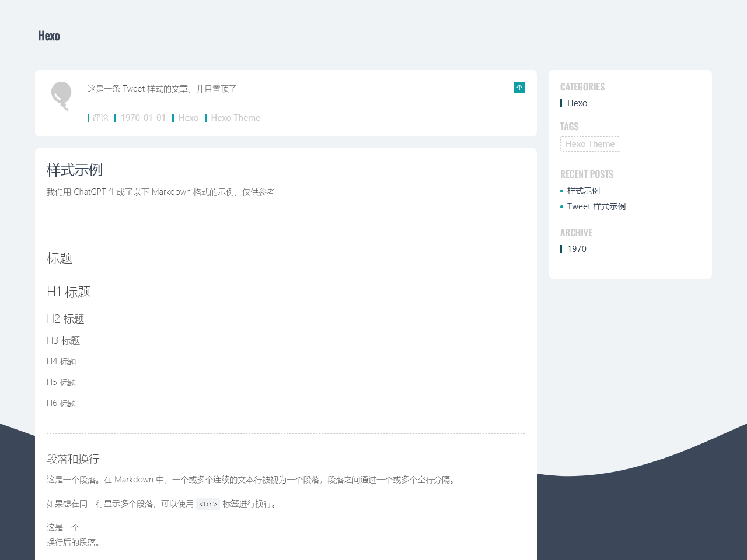Open recent post Tweet 样式示例
The width and height of the screenshot is (747, 560).
(596, 206)
